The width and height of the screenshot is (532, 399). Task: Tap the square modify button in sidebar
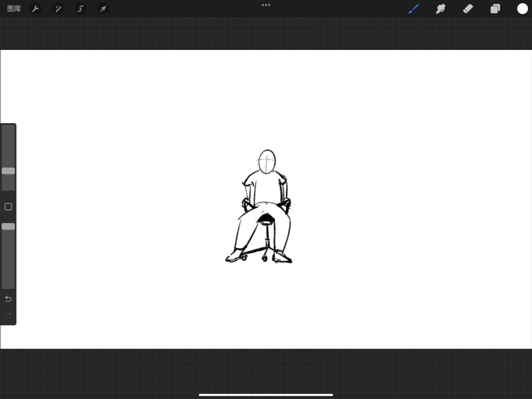click(8, 207)
